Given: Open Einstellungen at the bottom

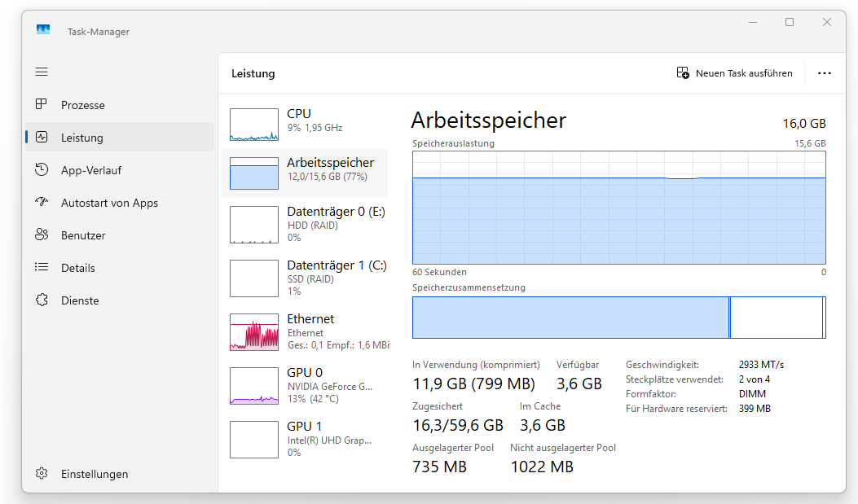Looking at the screenshot, I should tap(119, 474).
